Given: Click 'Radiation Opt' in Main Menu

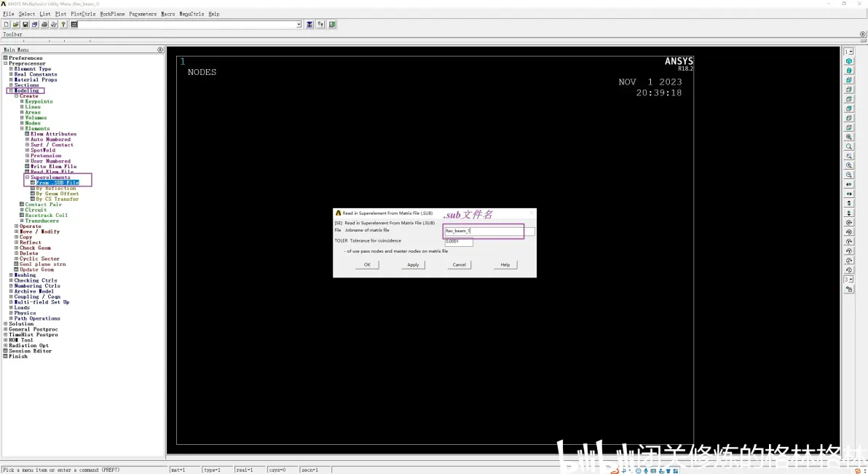Looking at the screenshot, I should click(x=29, y=346).
